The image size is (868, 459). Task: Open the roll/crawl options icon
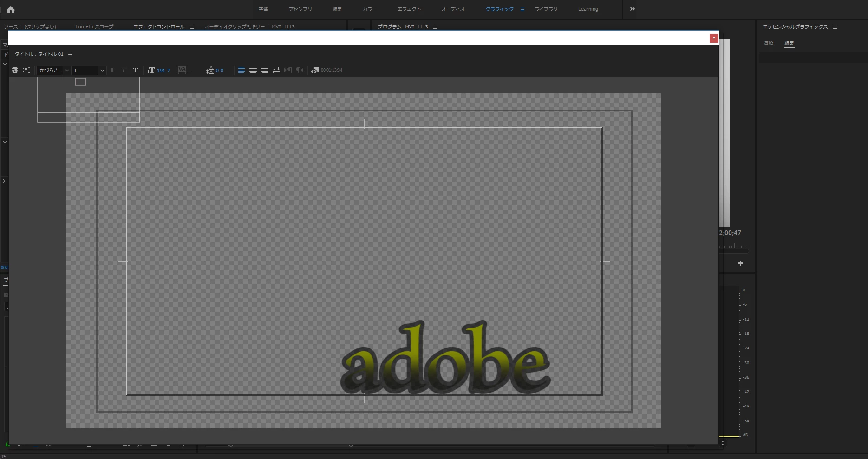pyautogui.click(x=26, y=70)
